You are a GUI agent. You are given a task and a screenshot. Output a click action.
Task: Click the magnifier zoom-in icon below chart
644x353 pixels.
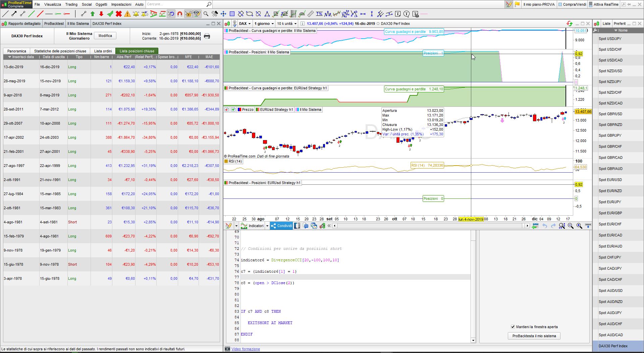(579, 226)
